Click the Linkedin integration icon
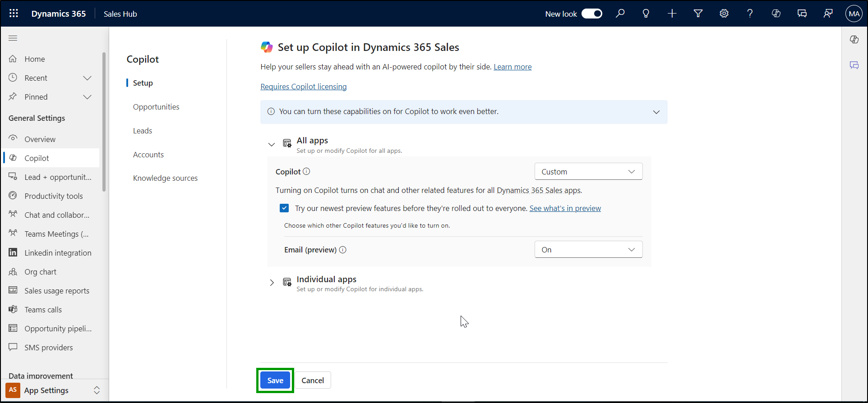Viewport: 868px width, 403px height. (x=13, y=252)
